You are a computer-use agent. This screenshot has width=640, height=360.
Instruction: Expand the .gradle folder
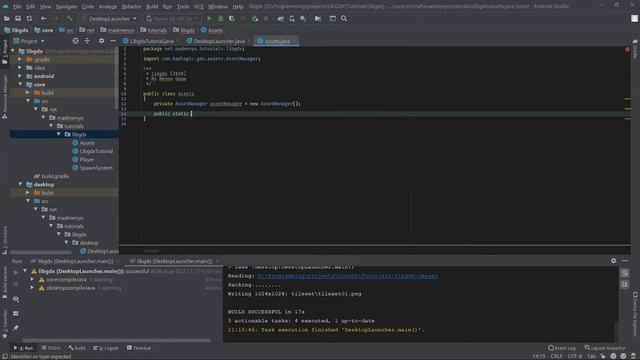20,59
